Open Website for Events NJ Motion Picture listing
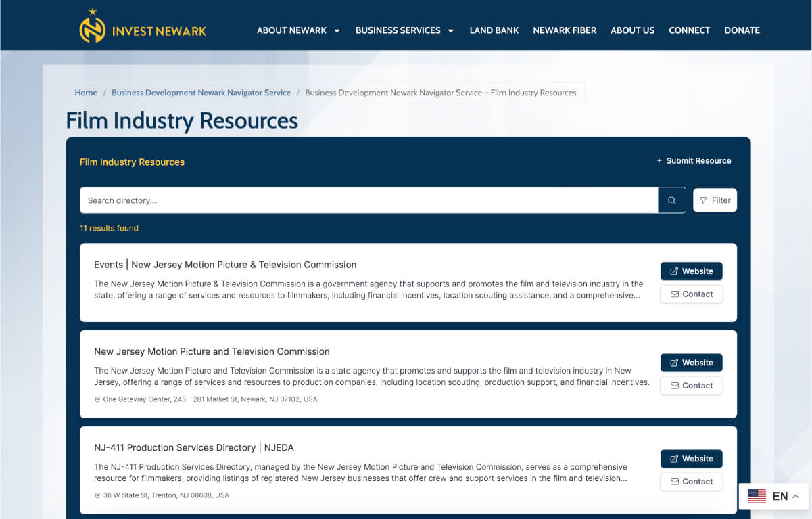 [691, 271]
